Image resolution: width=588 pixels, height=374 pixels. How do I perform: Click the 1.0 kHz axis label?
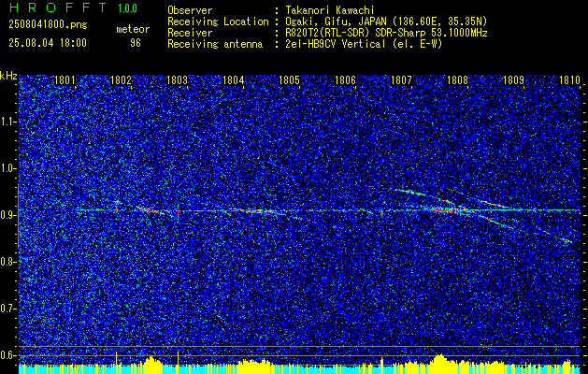(x=7, y=168)
